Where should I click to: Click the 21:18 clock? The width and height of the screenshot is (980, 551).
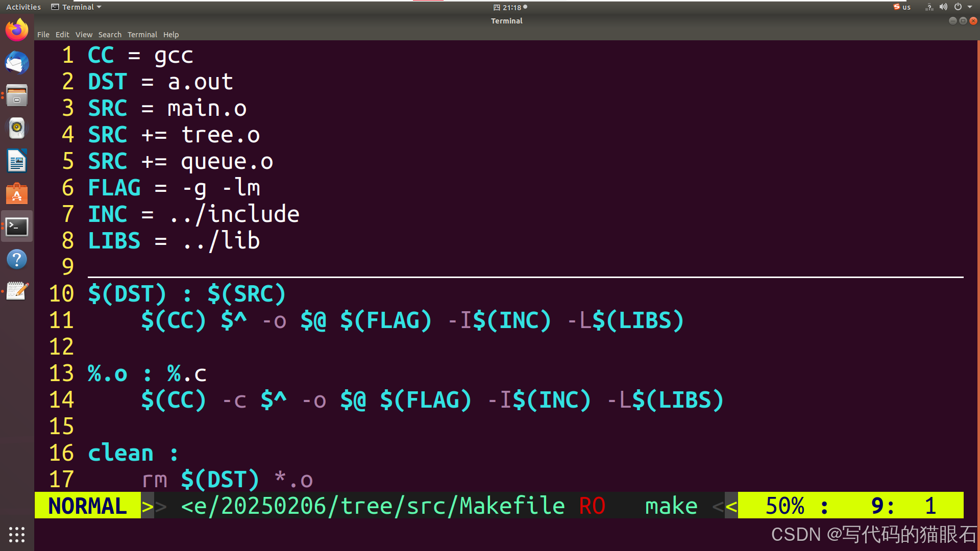(x=511, y=7)
